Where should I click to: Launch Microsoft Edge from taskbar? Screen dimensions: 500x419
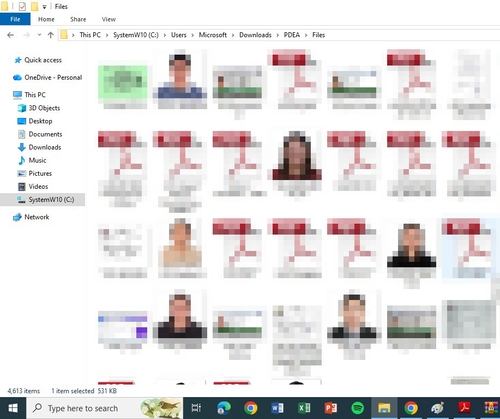tap(224, 408)
